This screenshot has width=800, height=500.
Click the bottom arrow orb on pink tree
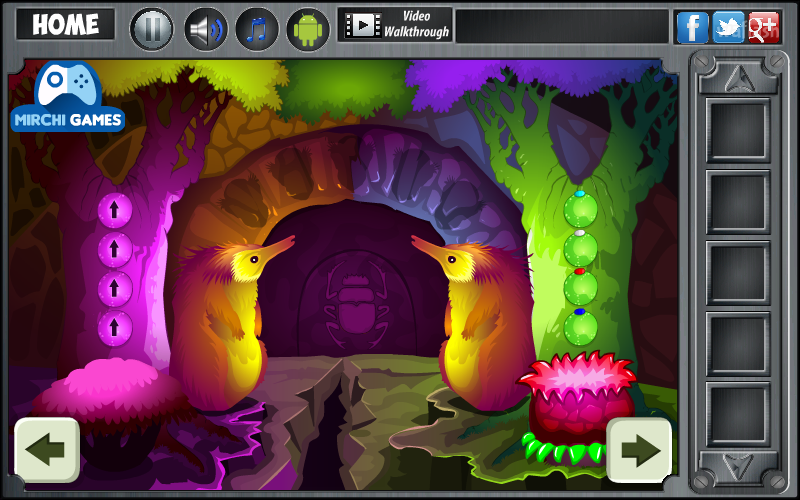(115, 328)
